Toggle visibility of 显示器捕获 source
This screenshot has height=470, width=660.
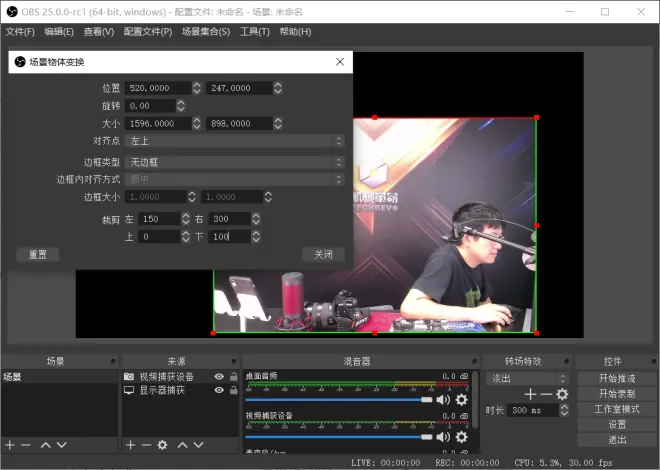tap(219, 390)
